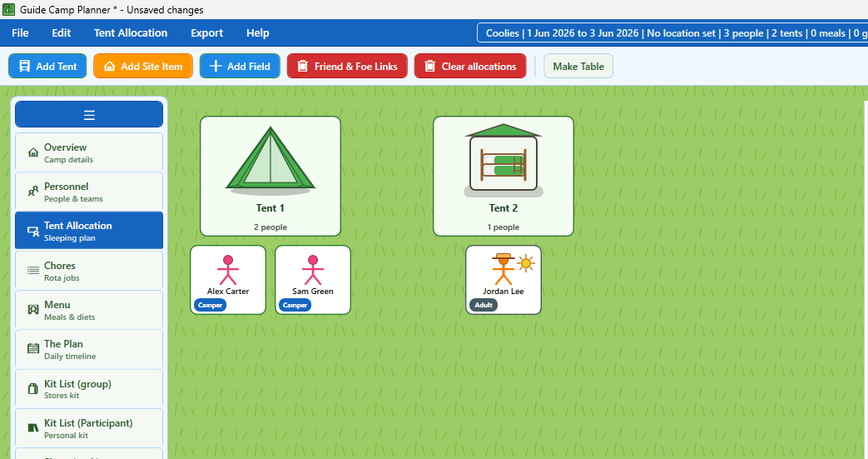Click the sun icon beside Jordan Lee

click(x=526, y=263)
